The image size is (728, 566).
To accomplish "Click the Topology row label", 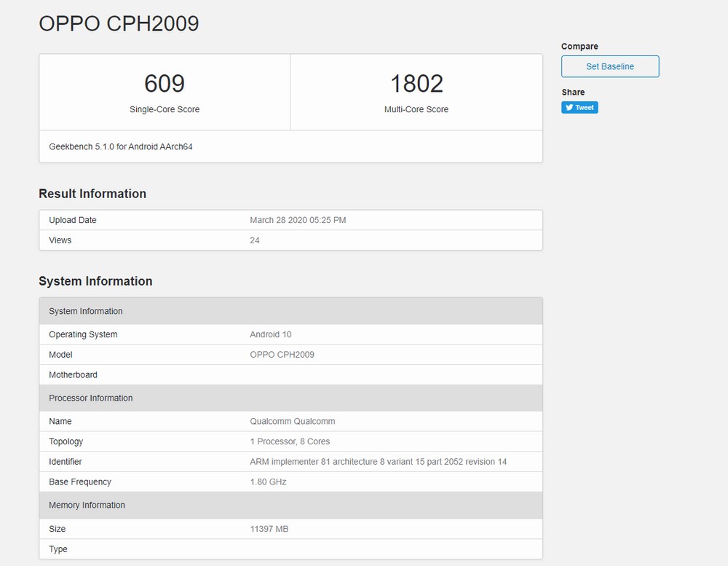I will (x=66, y=441).
